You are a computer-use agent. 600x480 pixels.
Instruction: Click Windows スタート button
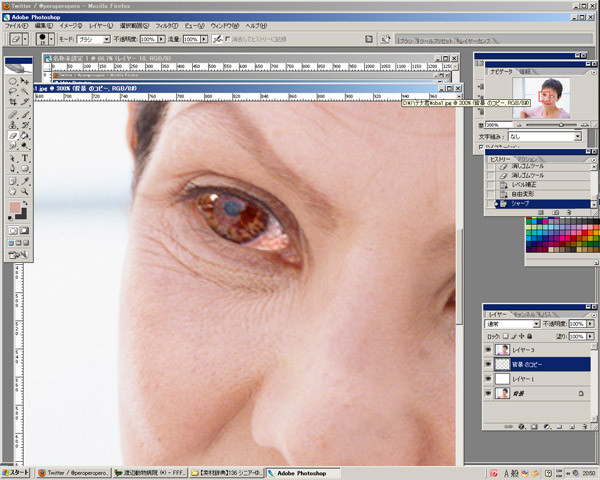coord(16,473)
